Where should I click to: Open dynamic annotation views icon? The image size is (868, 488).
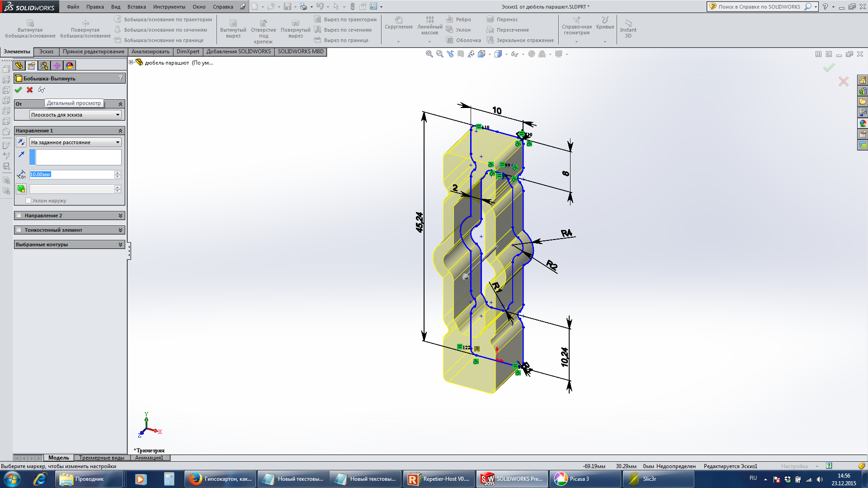point(472,54)
